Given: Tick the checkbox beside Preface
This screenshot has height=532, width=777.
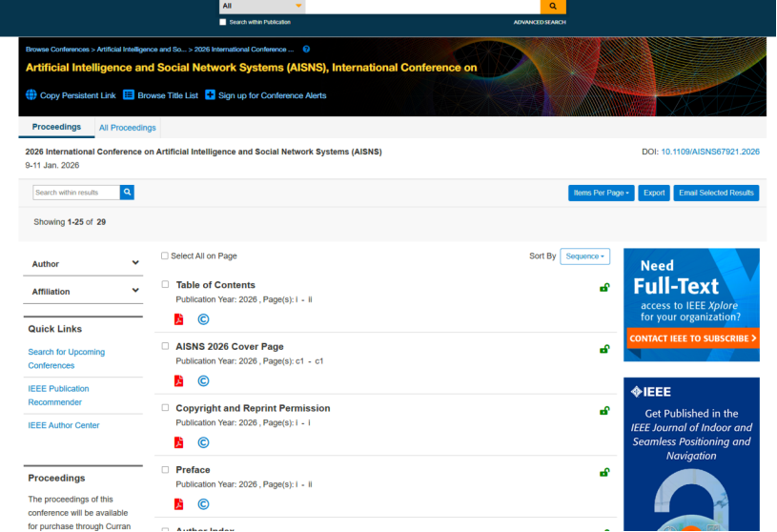Looking at the screenshot, I should (x=165, y=470).
